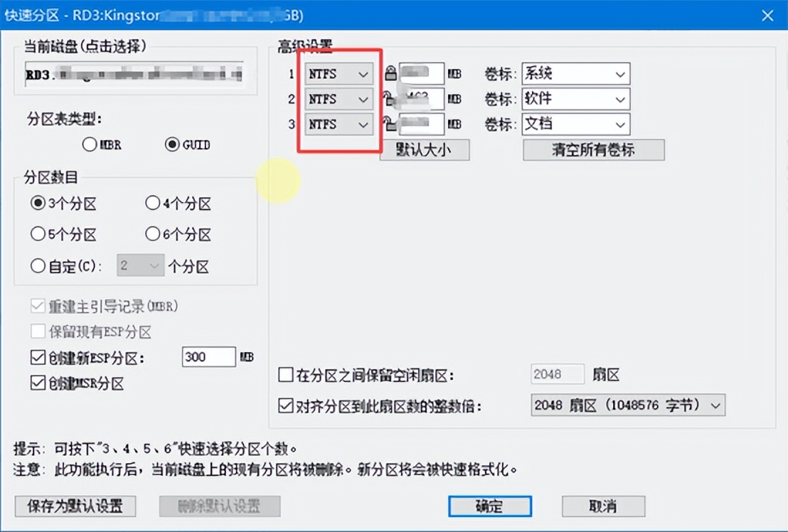Click the lock icon beside partition 1 size
The width and height of the screenshot is (788, 532).
point(390,73)
